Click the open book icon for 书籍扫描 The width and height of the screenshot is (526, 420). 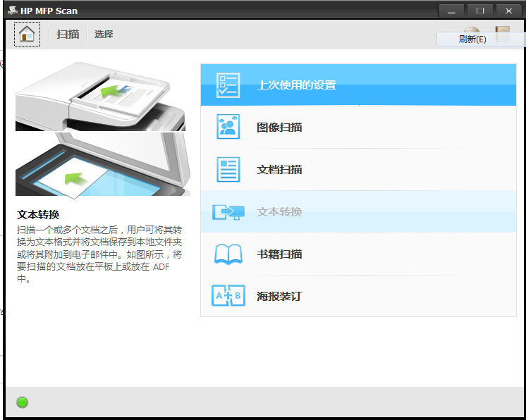(228, 254)
